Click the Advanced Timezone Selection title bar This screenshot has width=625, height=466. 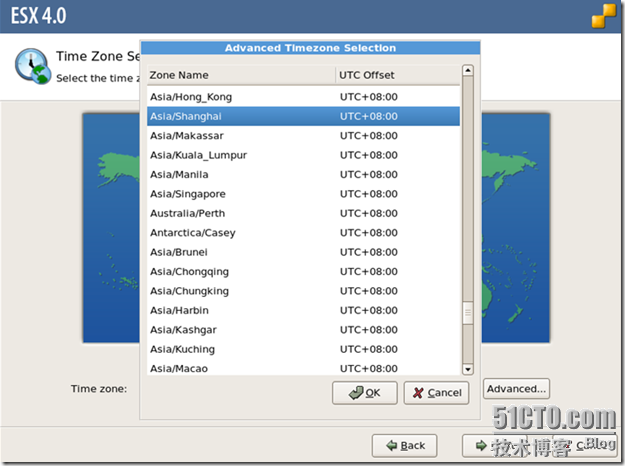click(311, 48)
